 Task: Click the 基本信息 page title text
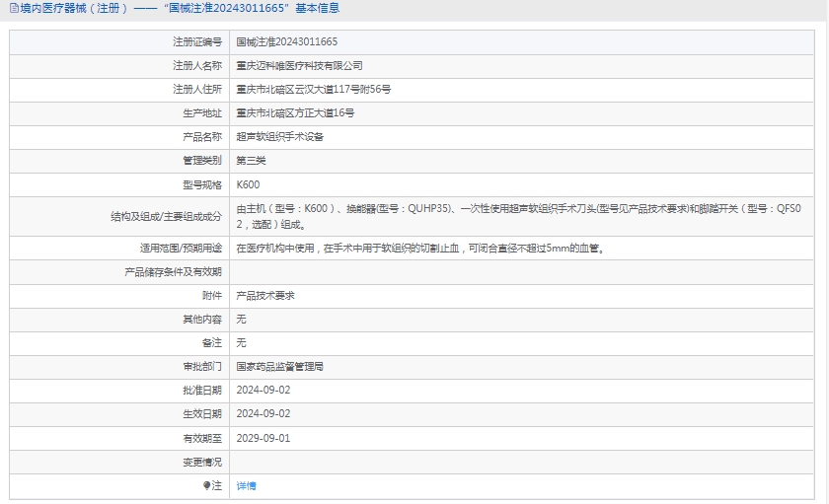316,8
